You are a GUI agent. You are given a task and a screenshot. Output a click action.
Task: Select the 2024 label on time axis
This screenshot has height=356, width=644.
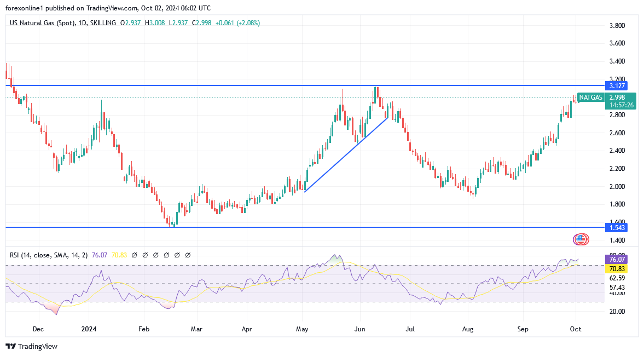(x=89, y=329)
